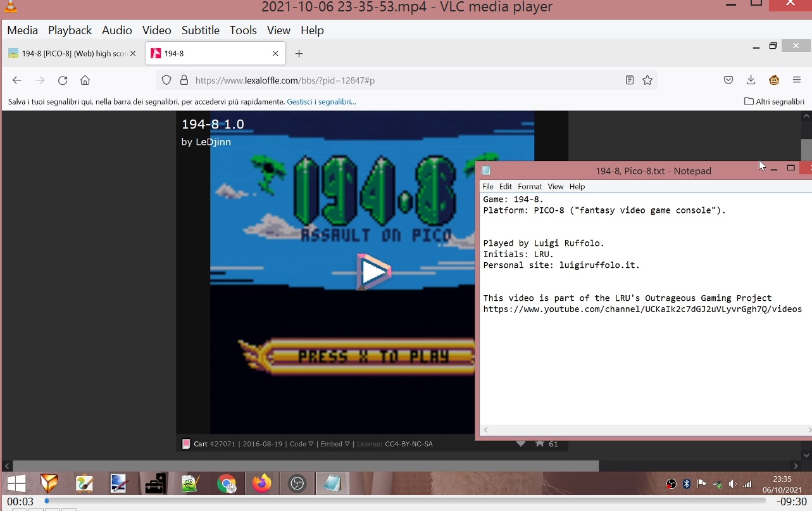Bookmark this page with star icon

tap(647, 80)
